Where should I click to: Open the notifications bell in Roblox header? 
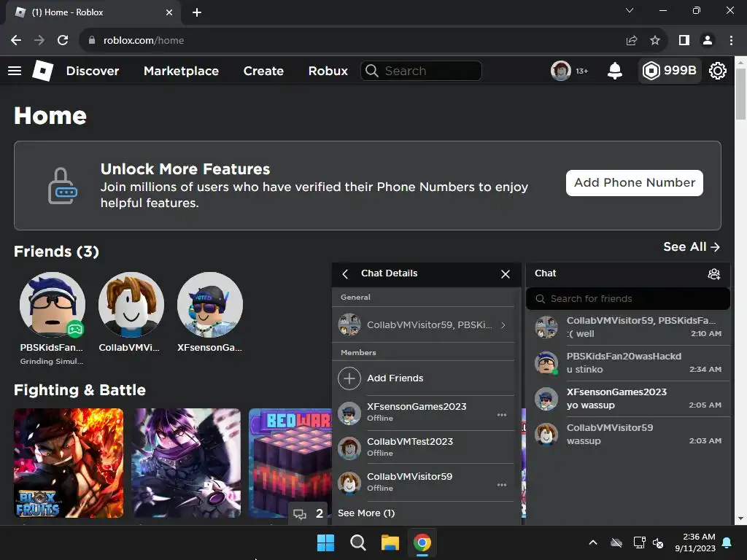pyautogui.click(x=614, y=71)
